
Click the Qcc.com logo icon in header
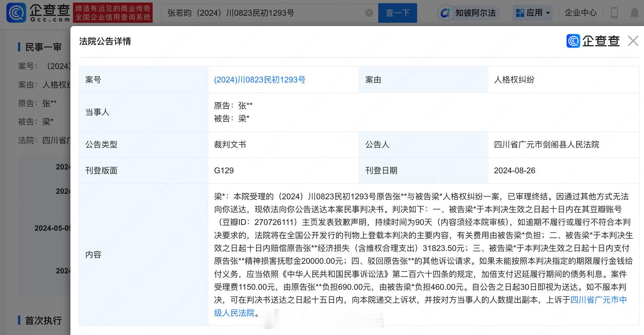[16, 13]
